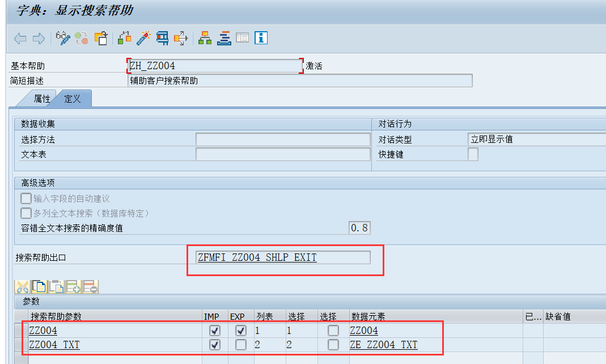
Task: Click the Information icon on the toolbar
Action: coord(260,38)
